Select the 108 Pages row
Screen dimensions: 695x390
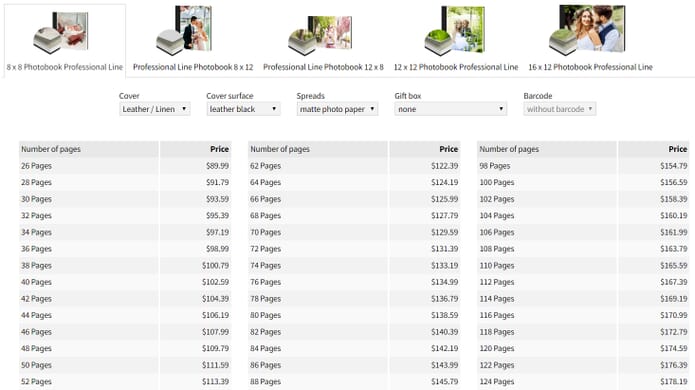(x=583, y=249)
